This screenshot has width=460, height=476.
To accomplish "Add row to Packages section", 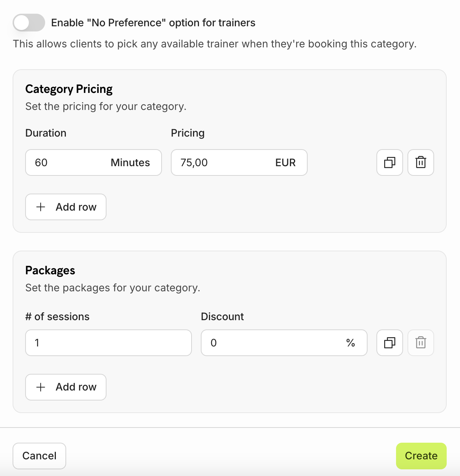I will pos(66,387).
